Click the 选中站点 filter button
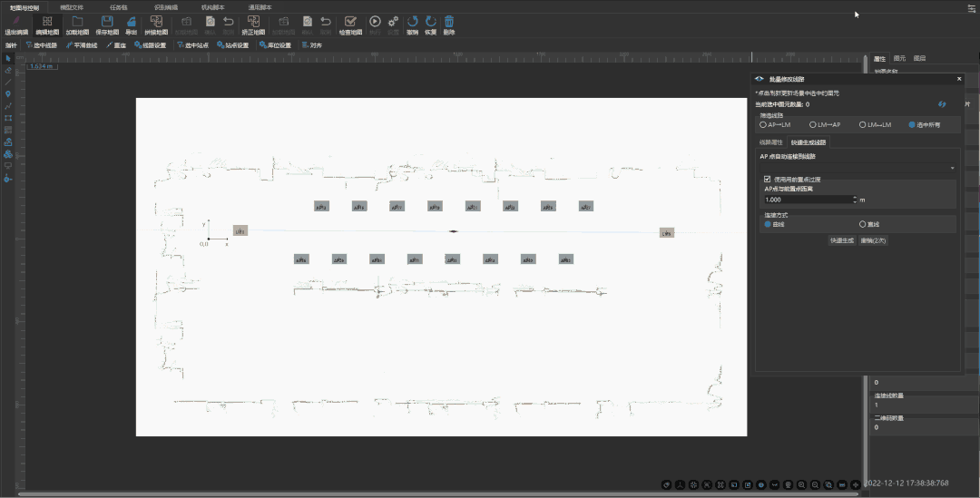 pyautogui.click(x=192, y=45)
